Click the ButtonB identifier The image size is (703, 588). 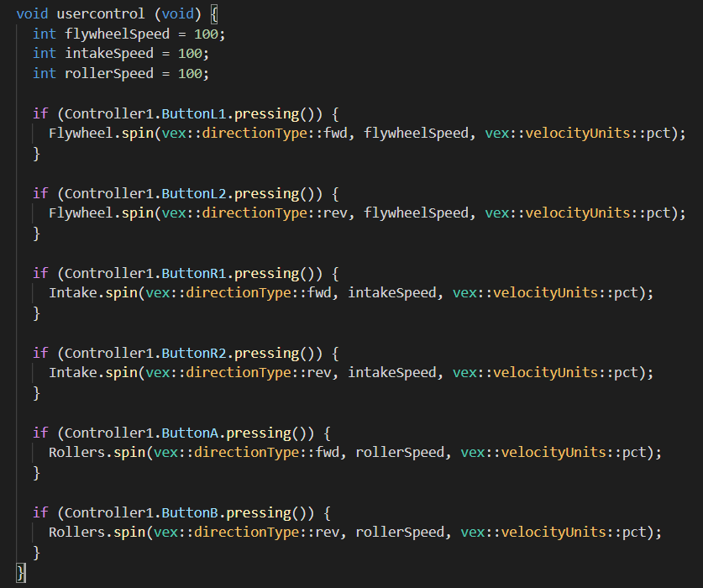(x=190, y=513)
